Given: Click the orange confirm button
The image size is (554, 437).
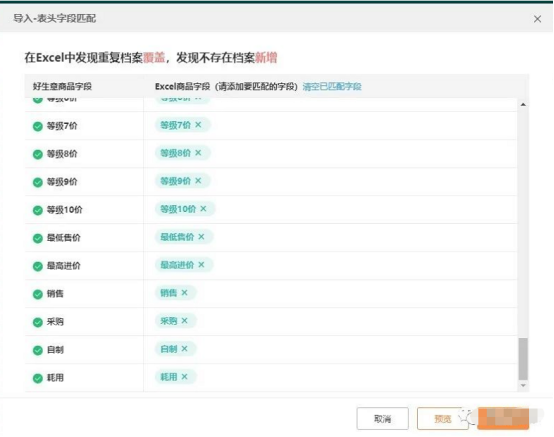Looking at the screenshot, I should coord(503,419).
